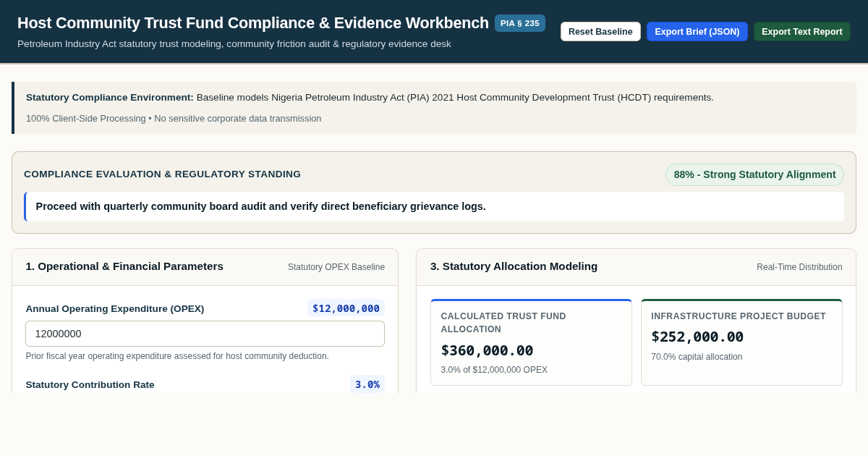Screen dimensions: 868x456
Task: Click the prior fiscal year OPEX helper text
Action: point(177,356)
